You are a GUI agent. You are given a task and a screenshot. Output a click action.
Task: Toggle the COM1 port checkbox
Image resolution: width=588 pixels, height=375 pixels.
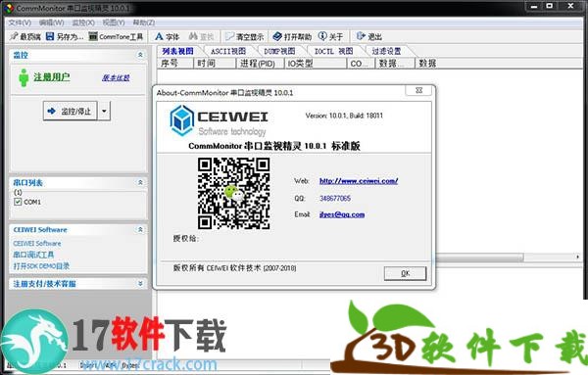(x=18, y=202)
